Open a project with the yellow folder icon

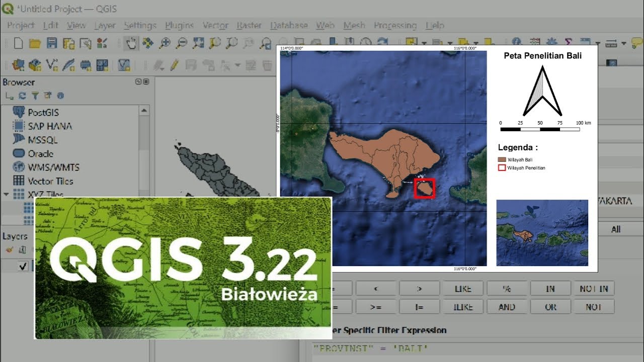pyautogui.click(x=35, y=43)
